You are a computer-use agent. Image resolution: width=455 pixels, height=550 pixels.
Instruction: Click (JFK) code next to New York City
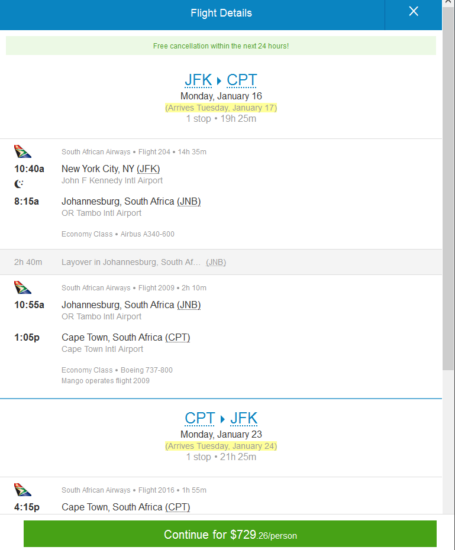[x=148, y=169]
